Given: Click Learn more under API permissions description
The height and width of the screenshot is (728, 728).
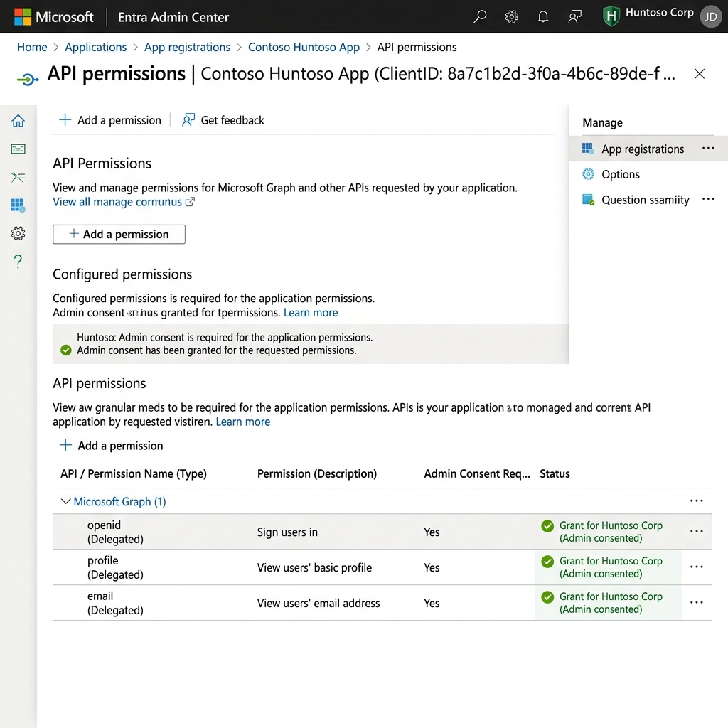Looking at the screenshot, I should [x=243, y=422].
